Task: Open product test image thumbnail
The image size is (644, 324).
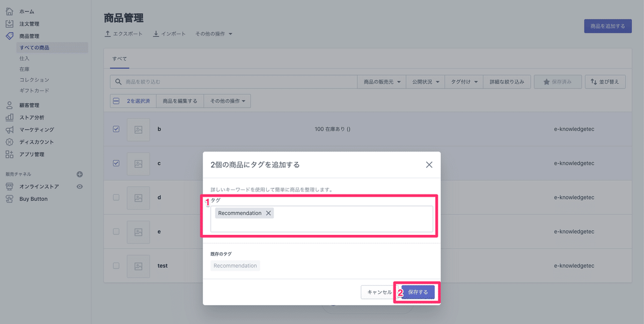Action: pyautogui.click(x=138, y=266)
